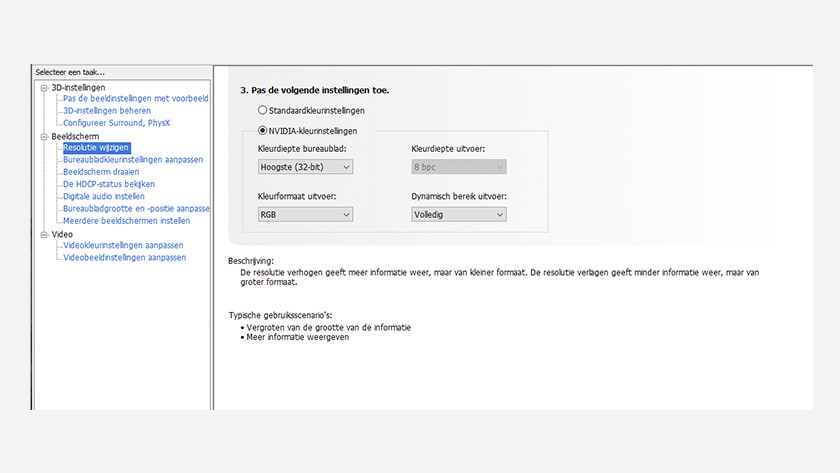Collapse the Video tree node

tap(43, 234)
